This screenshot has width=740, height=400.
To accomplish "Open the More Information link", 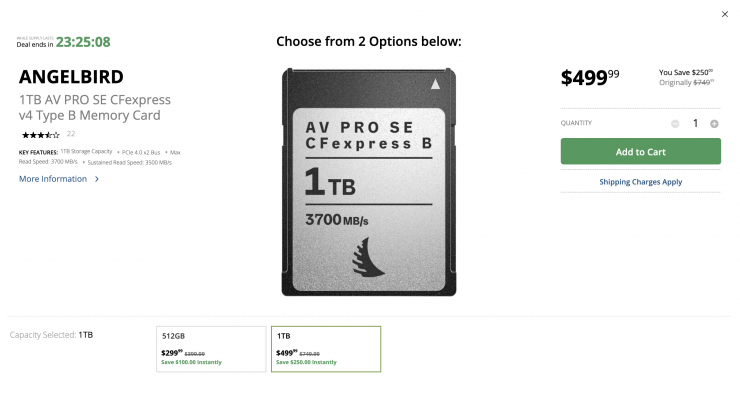I will pos(53,179).
